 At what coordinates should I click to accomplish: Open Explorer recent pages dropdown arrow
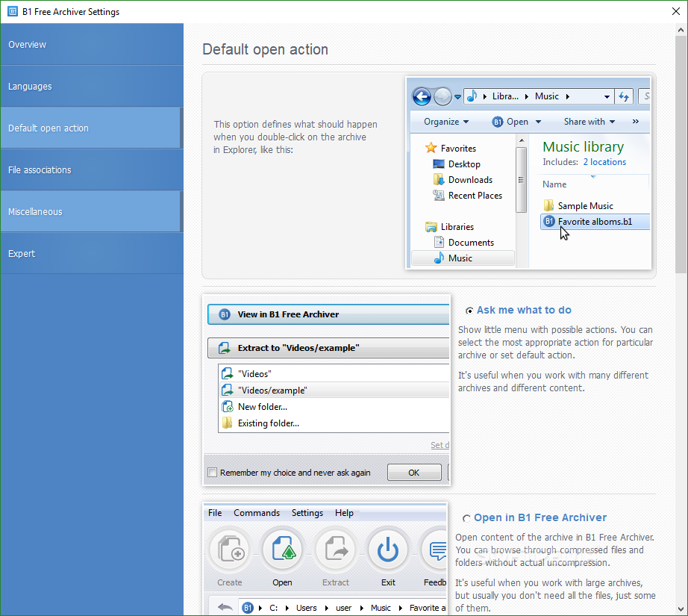(457, 97)
